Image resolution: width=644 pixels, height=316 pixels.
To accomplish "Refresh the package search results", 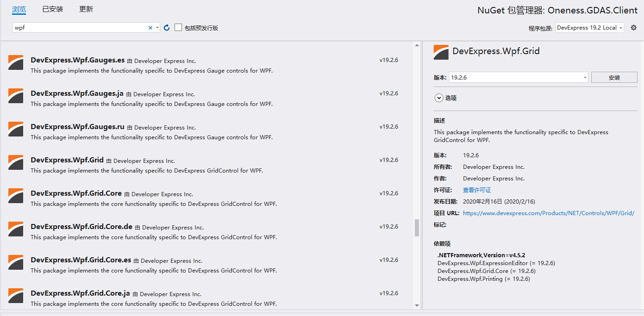I will [x=167, y=28].
